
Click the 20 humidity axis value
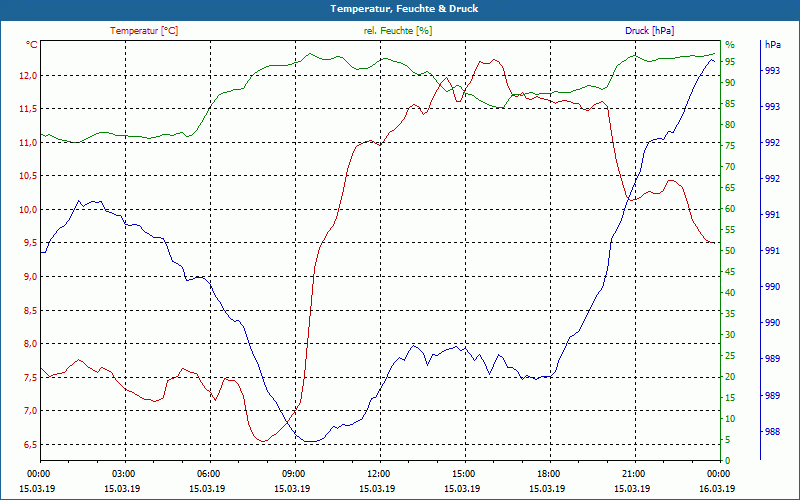click(730, 377)
